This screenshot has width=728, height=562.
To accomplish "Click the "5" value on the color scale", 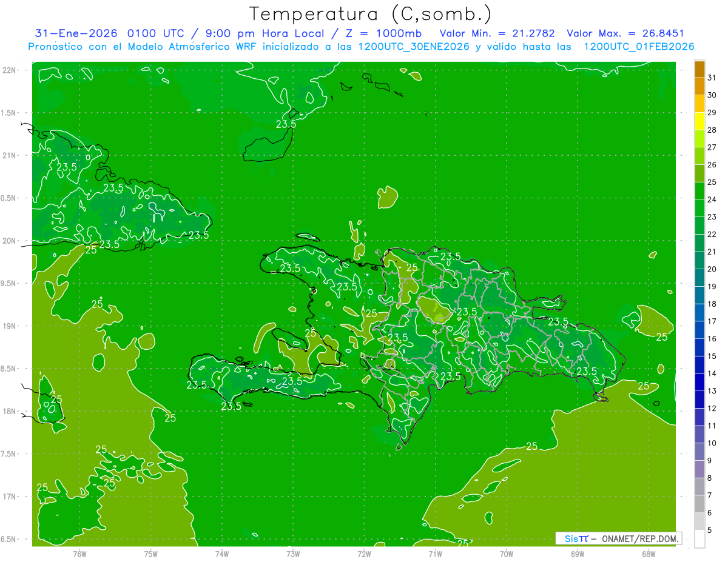I will click(710, 530).
